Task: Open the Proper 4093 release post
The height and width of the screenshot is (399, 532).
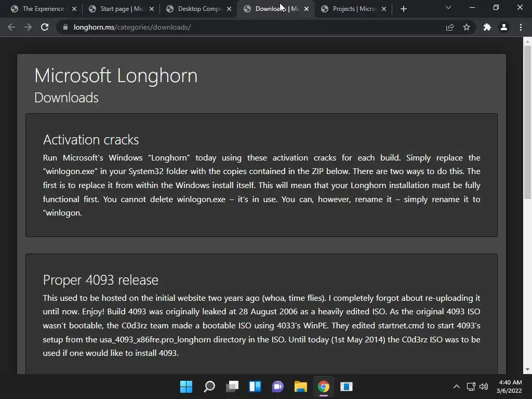Action: point(101,280)
